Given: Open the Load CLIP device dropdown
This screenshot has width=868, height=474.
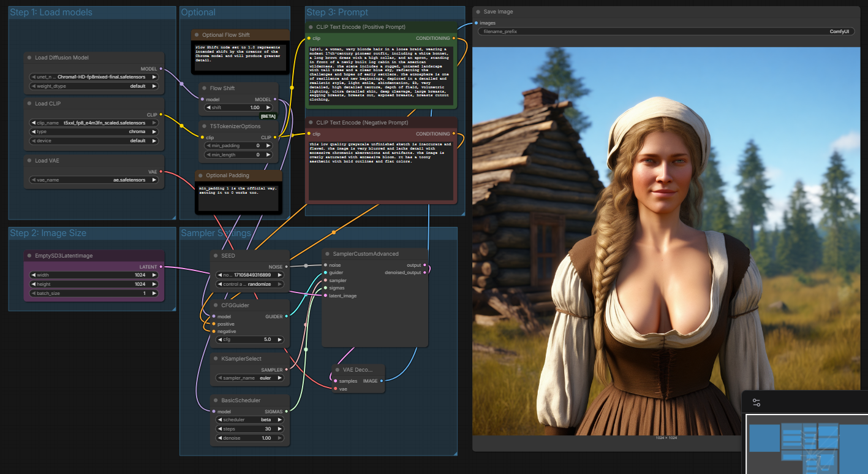Looking at the screenshot, I should pyautogui.click(x=94, y=140).
